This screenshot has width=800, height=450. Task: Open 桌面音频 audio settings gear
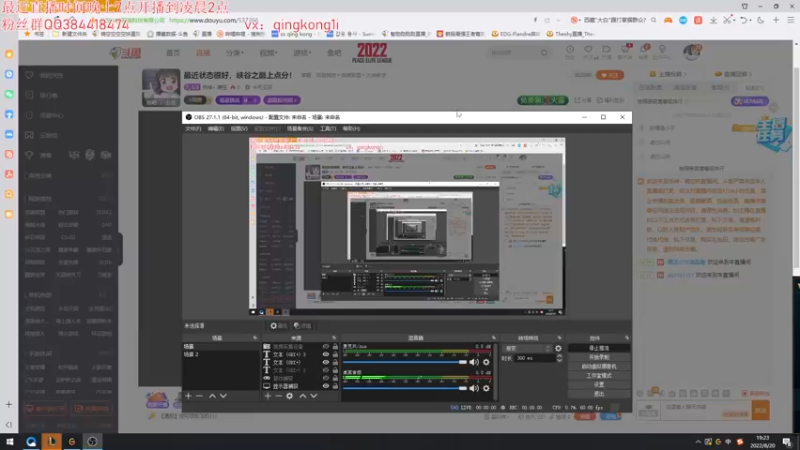[486, 388]
